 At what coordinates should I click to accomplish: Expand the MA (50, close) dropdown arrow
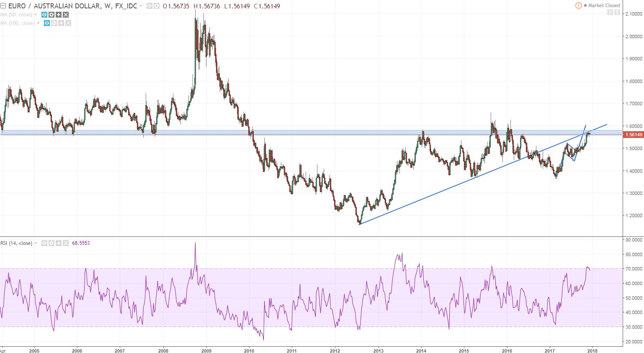coord(36,15)
